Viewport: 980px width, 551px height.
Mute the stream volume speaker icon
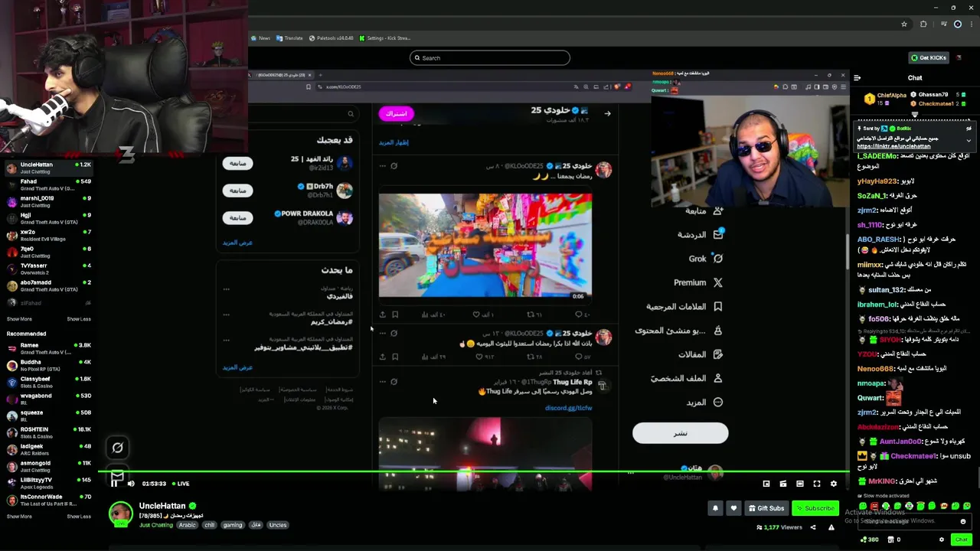(131, 484)
